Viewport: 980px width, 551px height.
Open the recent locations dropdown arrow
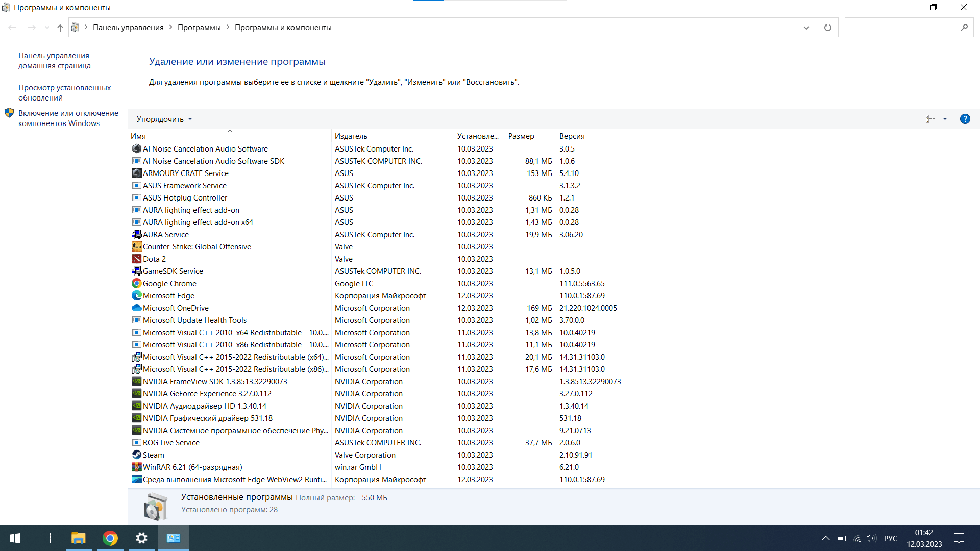tap(47, 28)
